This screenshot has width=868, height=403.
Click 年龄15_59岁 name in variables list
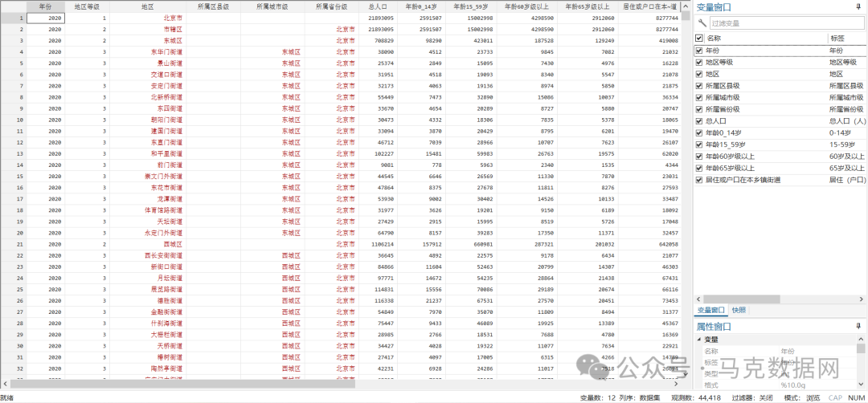(725, 145)
